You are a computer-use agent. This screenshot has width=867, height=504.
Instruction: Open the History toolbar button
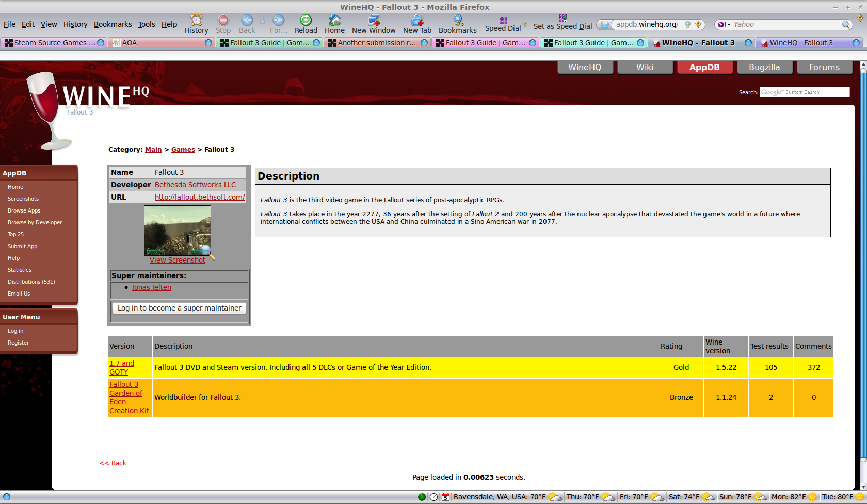196,24
